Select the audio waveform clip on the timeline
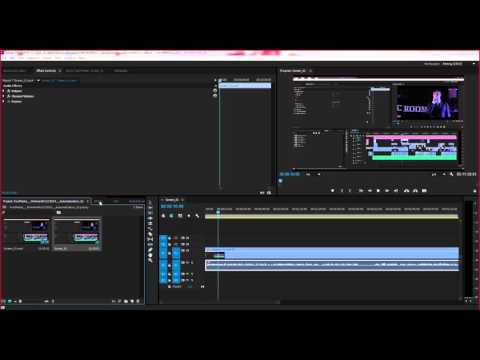The height and width of the screenshot is (360, 480). 332,265
